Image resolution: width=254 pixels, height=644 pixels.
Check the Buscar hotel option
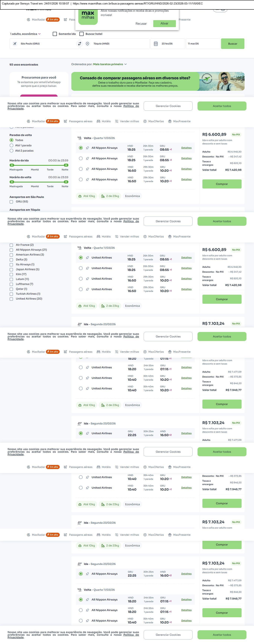(82, 34)
